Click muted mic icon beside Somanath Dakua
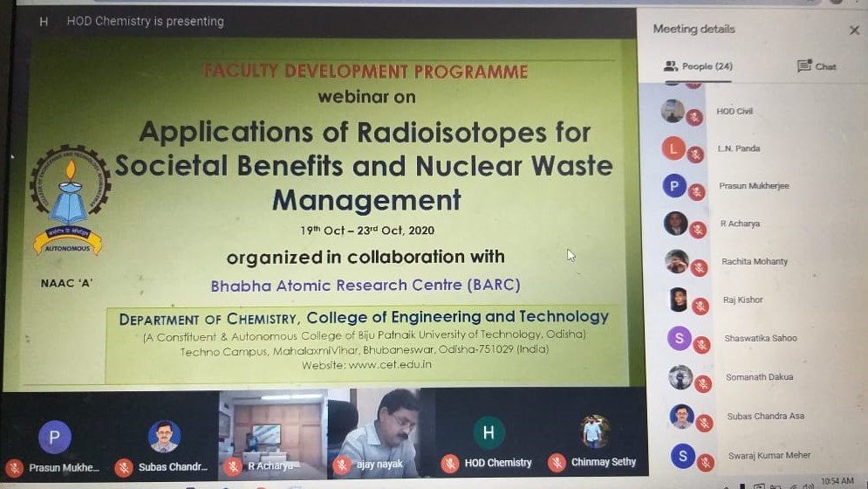This screenshot has width=868, height=489. [702, 383]
